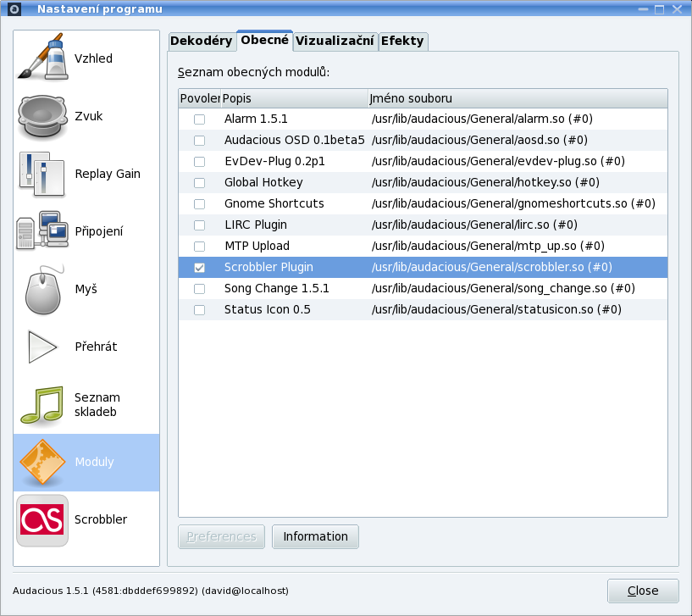Close the preferences dialog with Close

643,591
